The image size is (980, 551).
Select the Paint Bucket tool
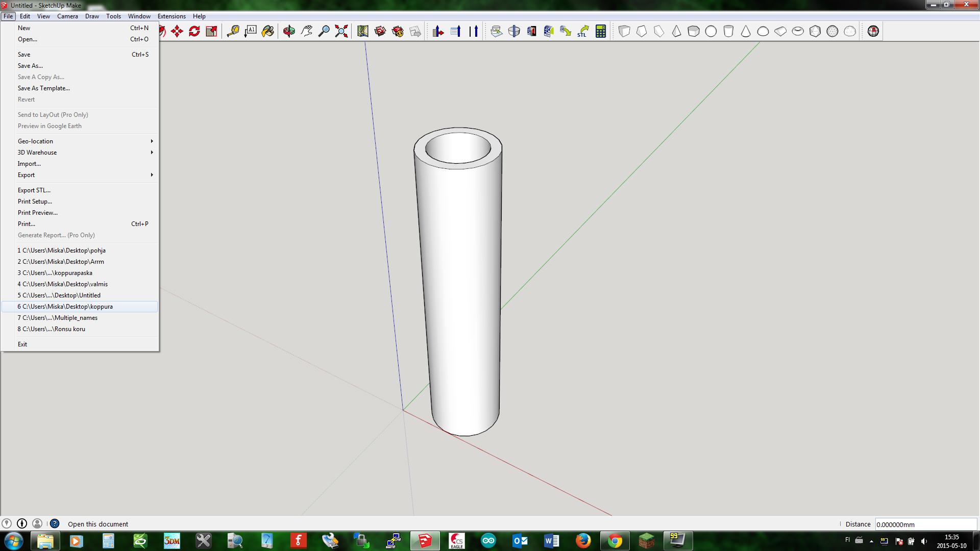pos(268,31)
